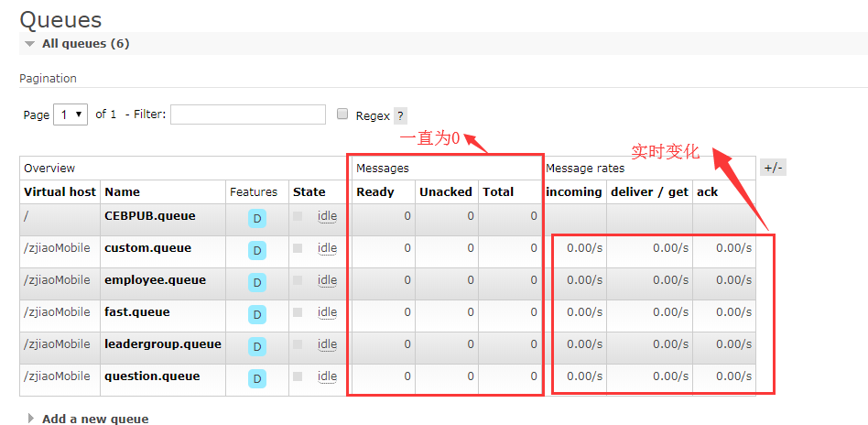This screenshot has height=425, width=868.
Task: Click the idle state text for CEBPUB.queue
Action: pyautogui.click(x=327, y=216)
